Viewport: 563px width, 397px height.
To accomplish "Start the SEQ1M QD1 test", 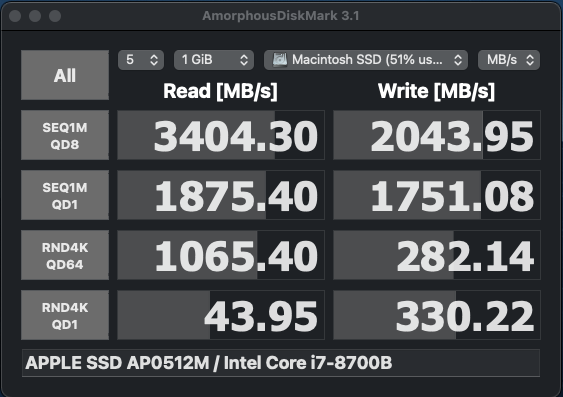I will [x=65, y=195].
